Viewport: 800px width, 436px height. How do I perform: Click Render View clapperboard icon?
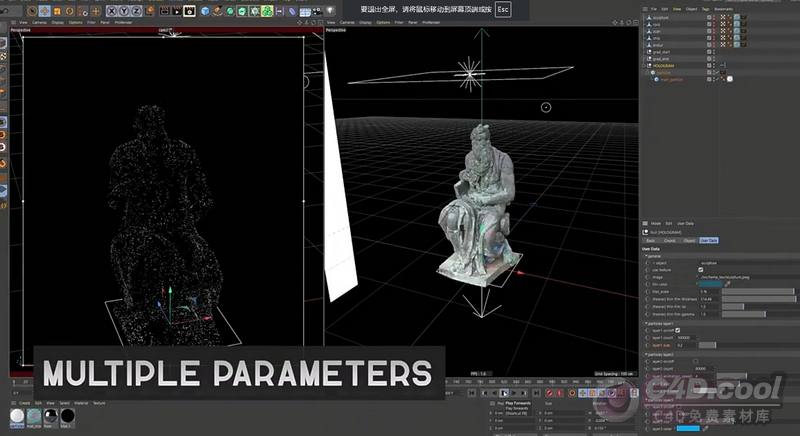point(165,11)
